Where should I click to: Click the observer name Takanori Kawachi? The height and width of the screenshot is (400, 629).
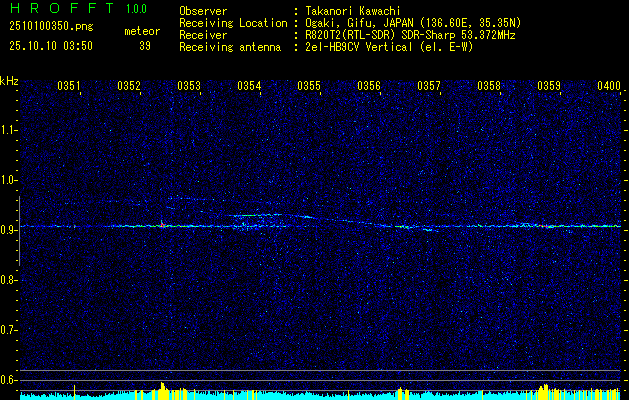pos(353,11)
